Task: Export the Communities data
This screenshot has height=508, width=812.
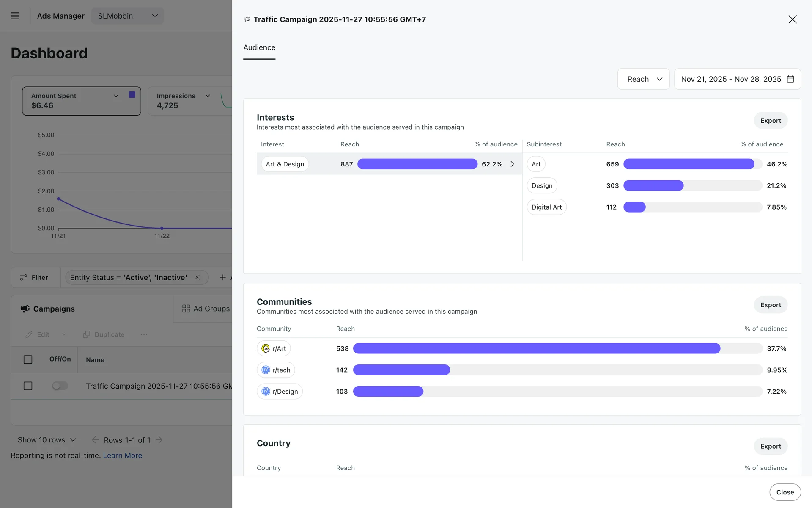Action: coord(770,305)
